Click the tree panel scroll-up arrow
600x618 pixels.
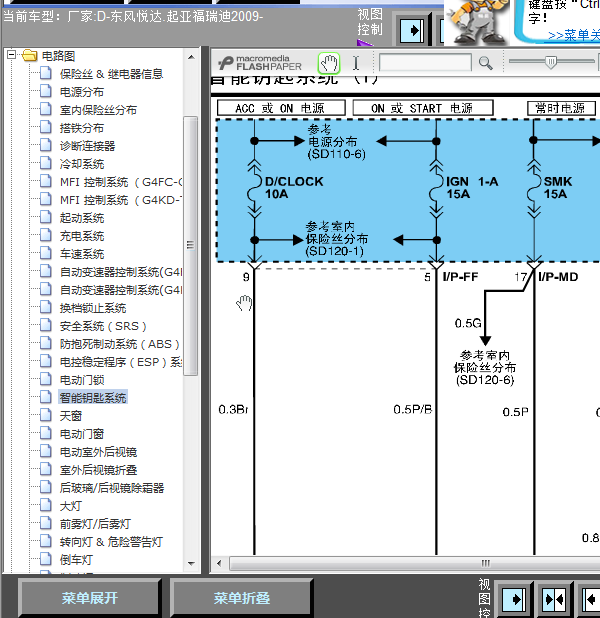point(191,57)
